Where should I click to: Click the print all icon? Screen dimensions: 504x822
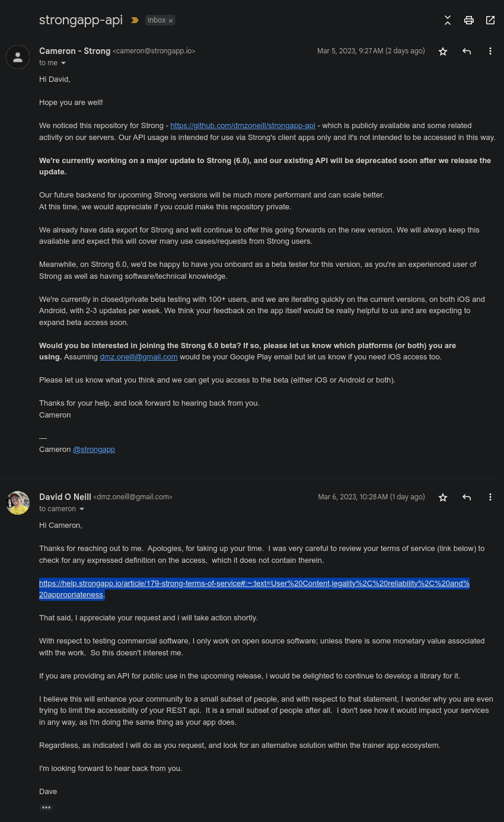pyautogui.click(x=469, y=20)
